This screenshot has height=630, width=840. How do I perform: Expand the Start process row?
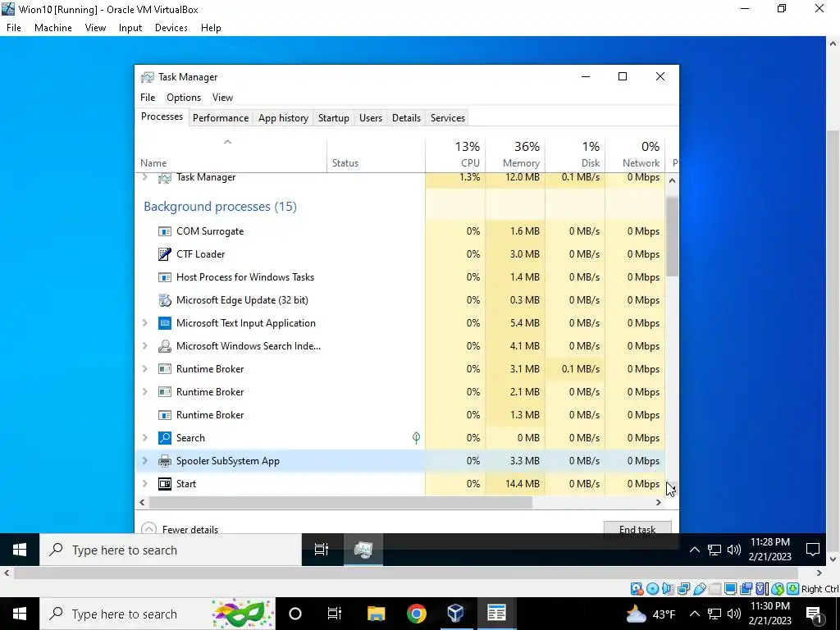pos(144,484)
